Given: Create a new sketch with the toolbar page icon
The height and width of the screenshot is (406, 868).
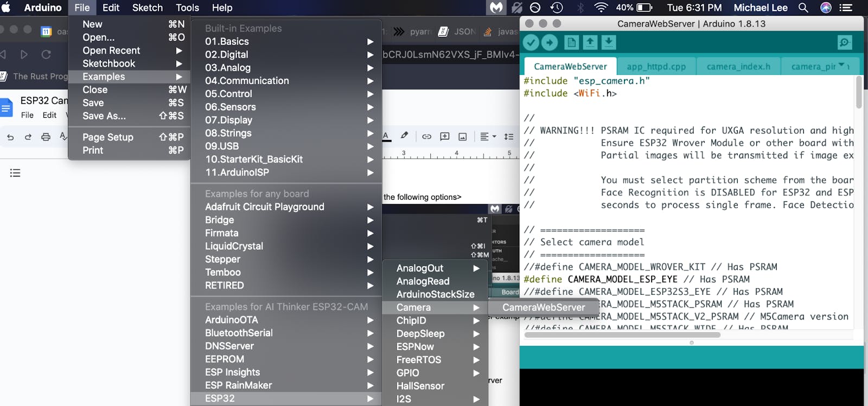Looking at the screenshot, I should 571,42.
